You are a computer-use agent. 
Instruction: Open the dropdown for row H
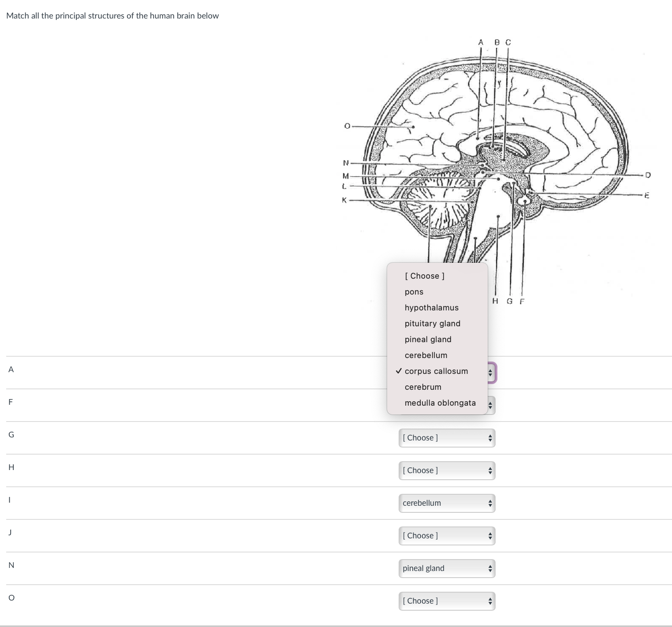coord(447,470)
